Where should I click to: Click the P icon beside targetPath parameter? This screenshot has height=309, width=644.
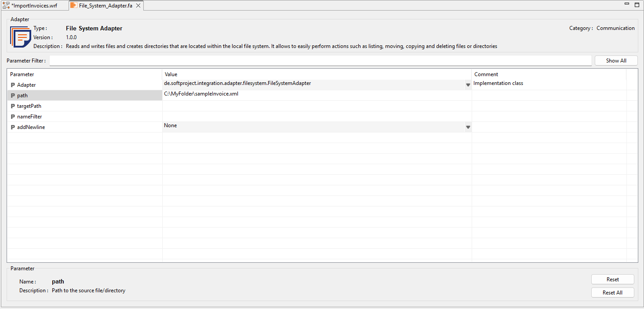tap(13, 106)
